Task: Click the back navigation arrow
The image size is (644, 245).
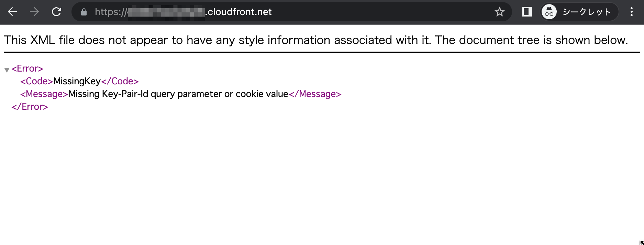Action: tap(12, 12)
